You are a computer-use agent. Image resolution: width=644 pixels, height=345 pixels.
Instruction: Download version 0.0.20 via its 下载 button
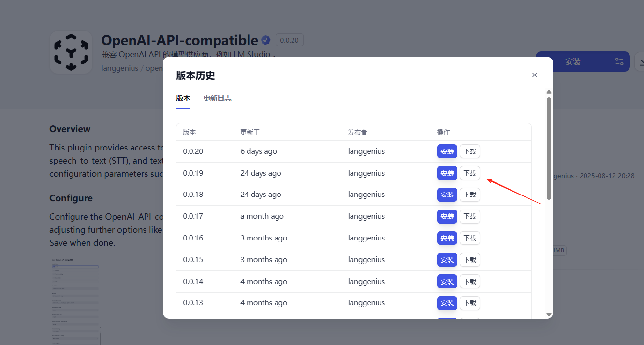coord(469,151)
